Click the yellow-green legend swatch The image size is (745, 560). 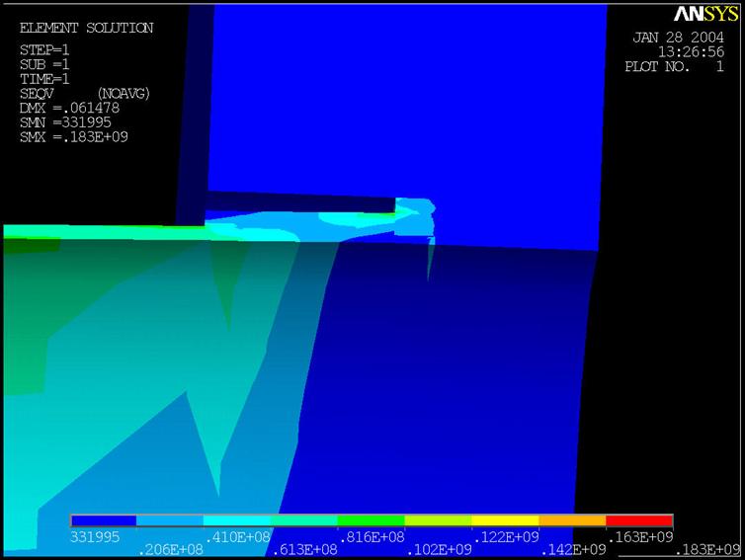438,520
